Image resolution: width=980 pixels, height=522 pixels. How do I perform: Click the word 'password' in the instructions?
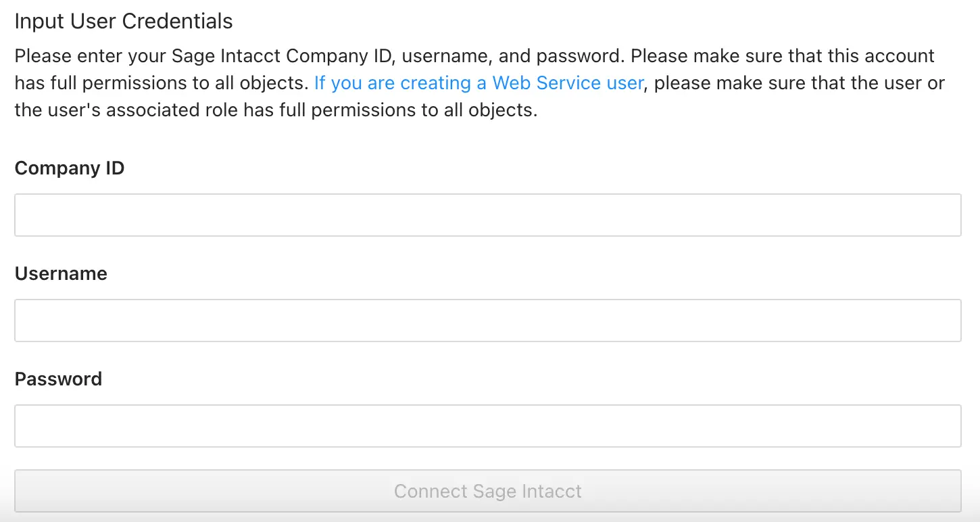[x=578, y=55]
